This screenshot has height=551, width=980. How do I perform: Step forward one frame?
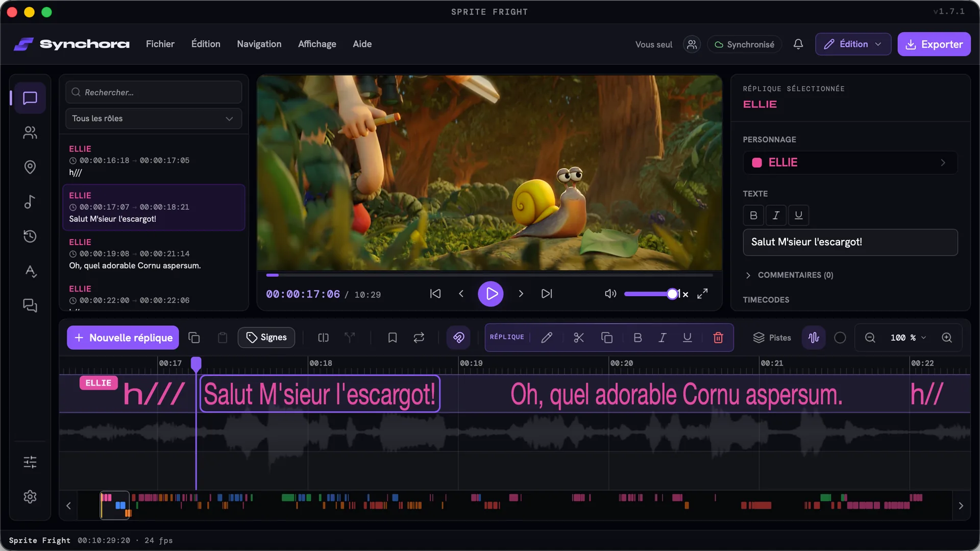521,294
